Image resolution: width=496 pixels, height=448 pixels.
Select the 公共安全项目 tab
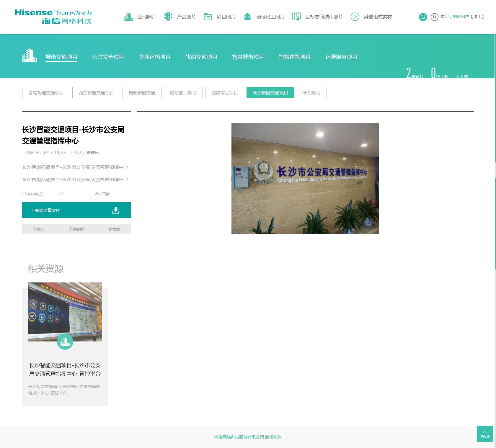coord(108,57)
